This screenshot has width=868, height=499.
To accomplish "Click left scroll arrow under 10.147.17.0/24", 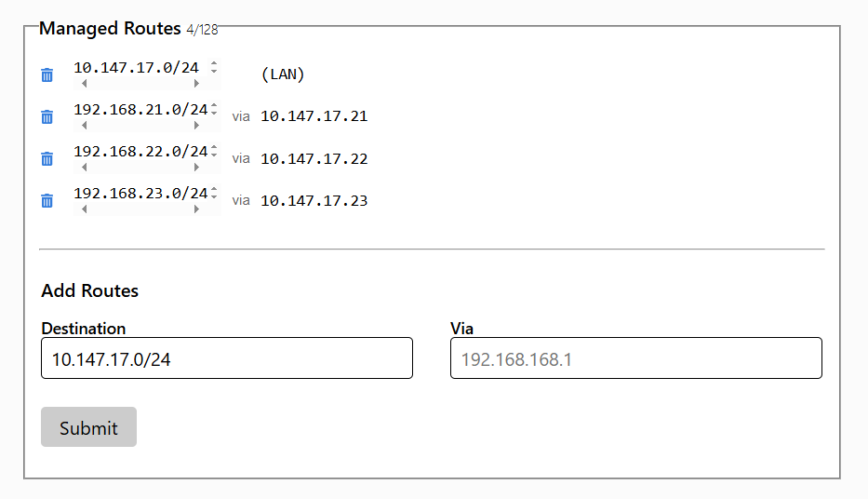I will tap(84, 84).
